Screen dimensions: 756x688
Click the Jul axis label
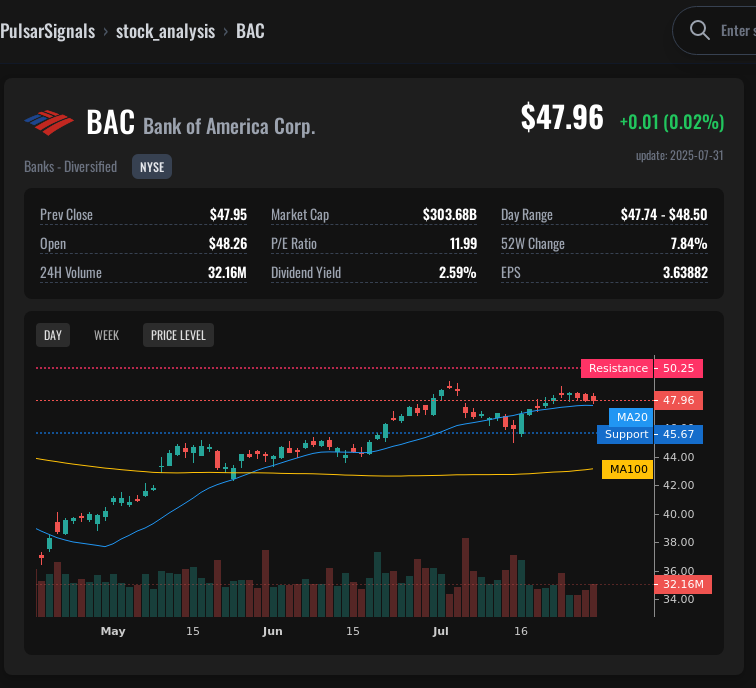[x=441, y=631]
